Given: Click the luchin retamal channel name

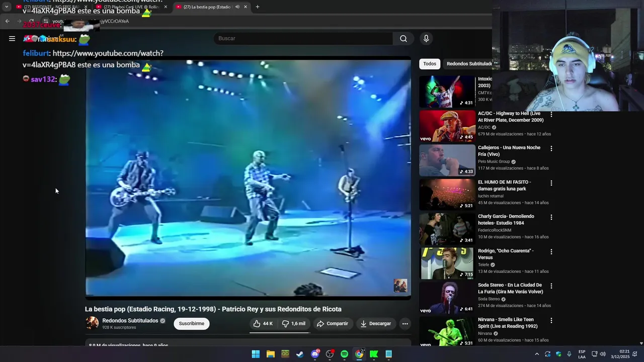Looking at the screenshot, I should click(491, 196).
